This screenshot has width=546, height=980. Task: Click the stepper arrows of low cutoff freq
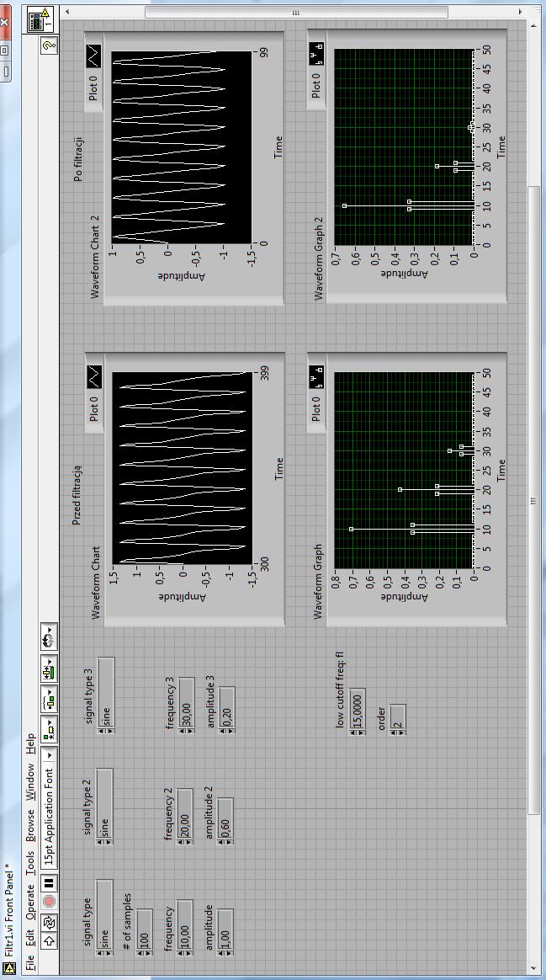[358, 732]
